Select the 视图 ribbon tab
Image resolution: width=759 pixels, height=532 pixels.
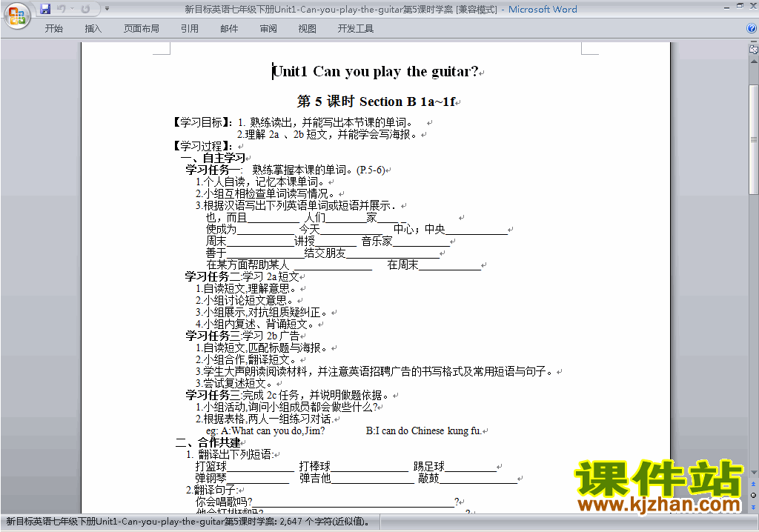tap(307, 29)
